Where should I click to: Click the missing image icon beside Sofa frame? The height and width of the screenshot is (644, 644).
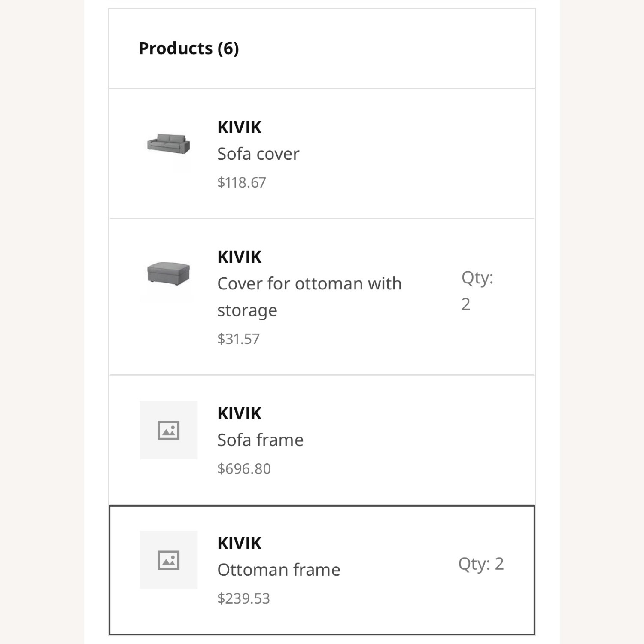pos(168,429)
